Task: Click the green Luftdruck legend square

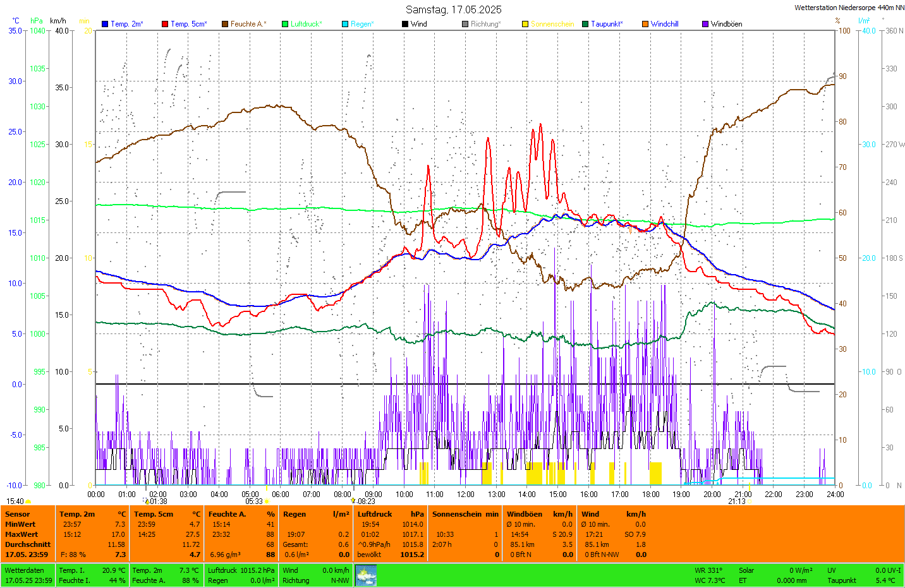Action: pyautogui.click(x=285, y=24)
